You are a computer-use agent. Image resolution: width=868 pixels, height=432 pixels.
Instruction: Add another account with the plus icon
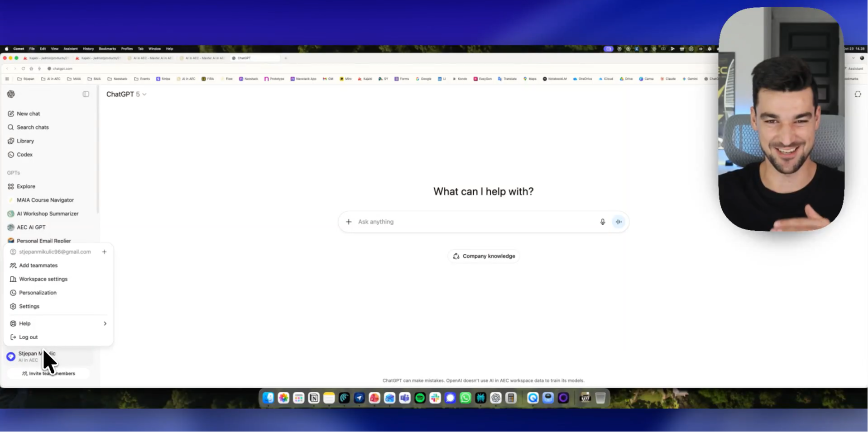tap(104, 252)
